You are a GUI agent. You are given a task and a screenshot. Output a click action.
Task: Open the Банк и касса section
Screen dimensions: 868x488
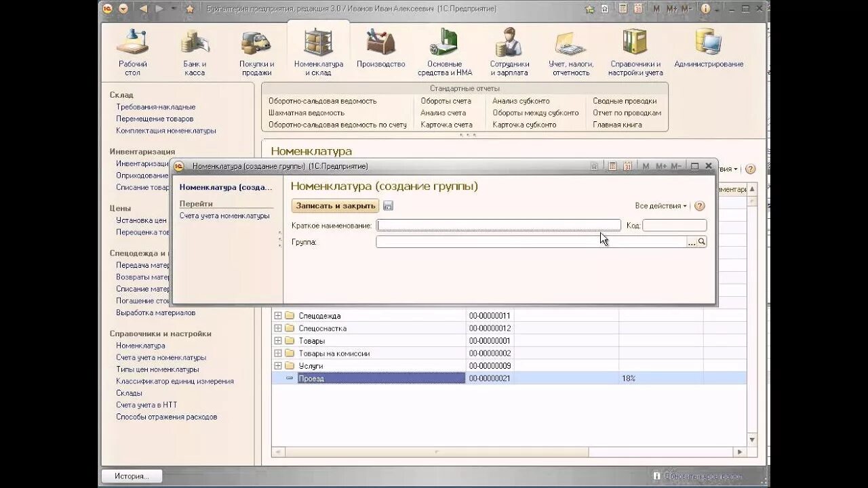(195, 52)
